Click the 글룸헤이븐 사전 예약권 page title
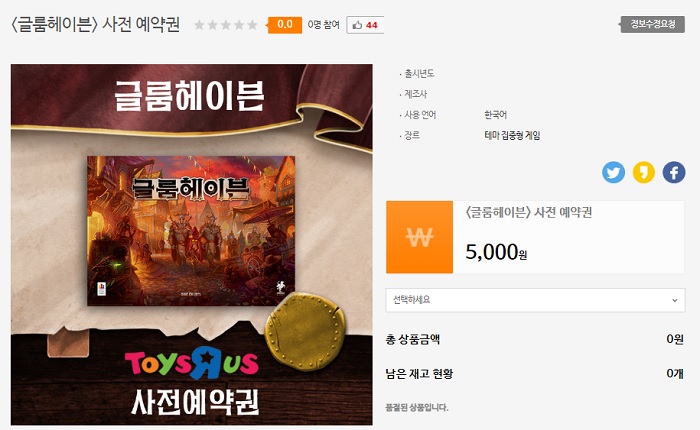The height and width of the screenshot is (430, 700). (x=96, y=24)
